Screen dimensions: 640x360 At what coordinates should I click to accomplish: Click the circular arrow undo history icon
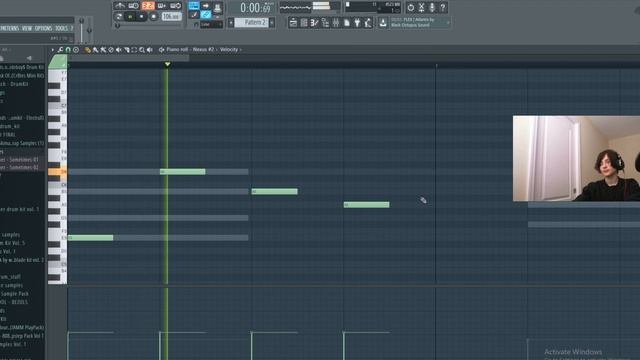[x=411, y=7]
